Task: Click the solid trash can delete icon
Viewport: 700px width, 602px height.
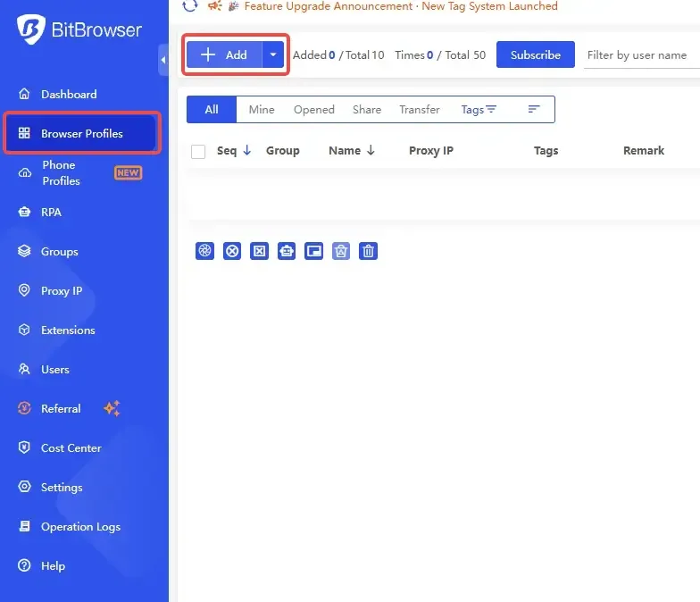Action: coord(368,251)
